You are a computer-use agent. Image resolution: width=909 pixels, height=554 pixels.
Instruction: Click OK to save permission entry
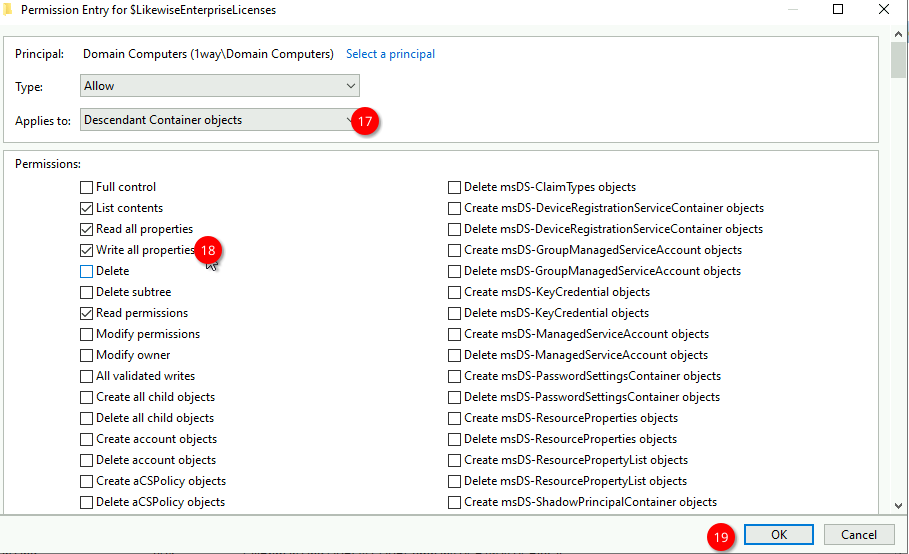(779, 534)
